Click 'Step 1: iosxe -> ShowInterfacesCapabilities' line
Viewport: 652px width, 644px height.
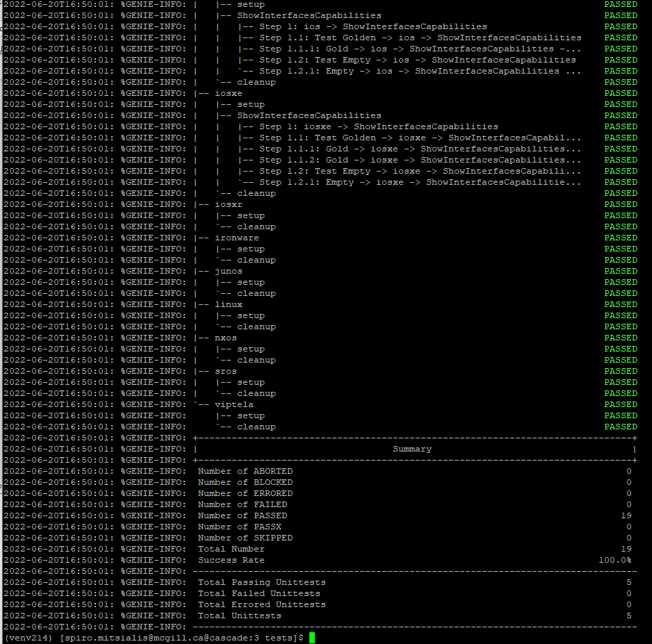(x=379, y=126)
